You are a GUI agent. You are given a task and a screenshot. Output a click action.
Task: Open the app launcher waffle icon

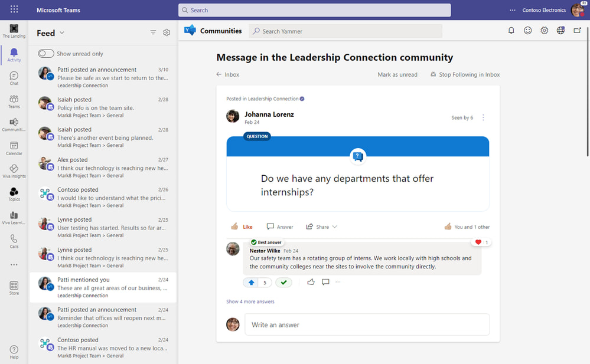coord(14,10)
